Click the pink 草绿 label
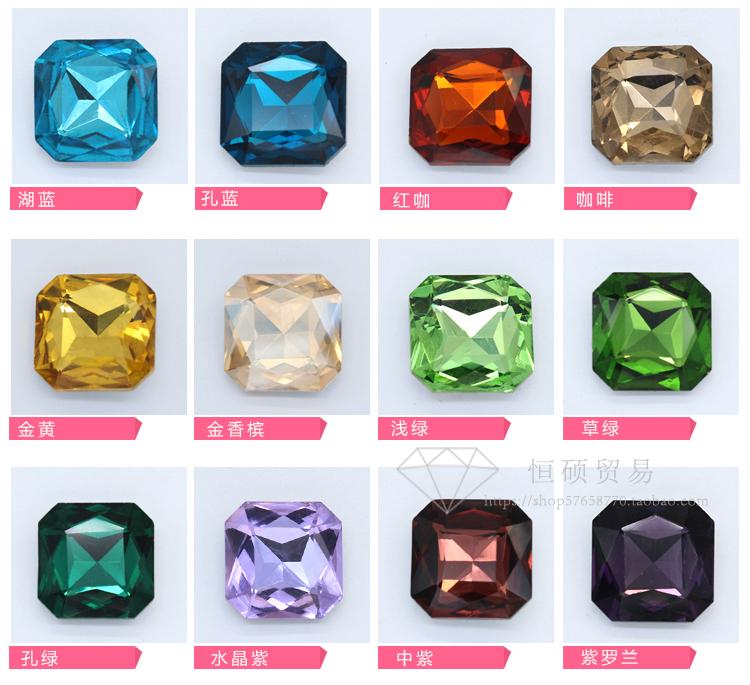This screenshot has width=750, height=685. pos(629,428)
